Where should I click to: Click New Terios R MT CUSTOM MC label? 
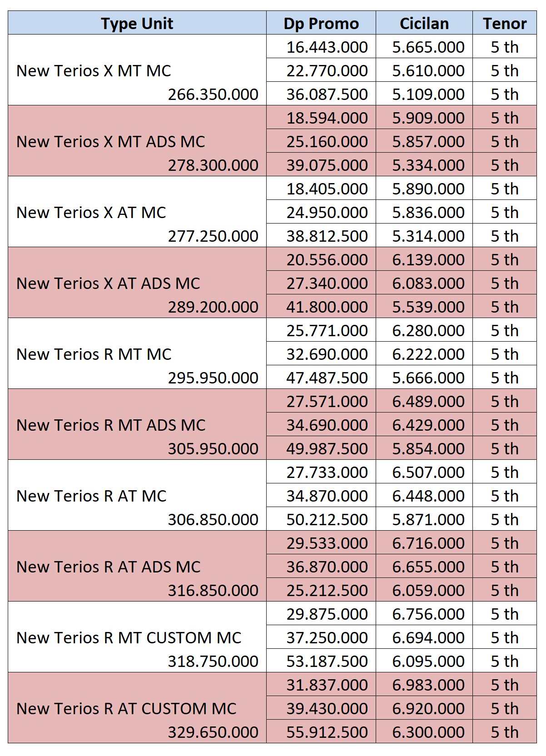coord(129,637)
